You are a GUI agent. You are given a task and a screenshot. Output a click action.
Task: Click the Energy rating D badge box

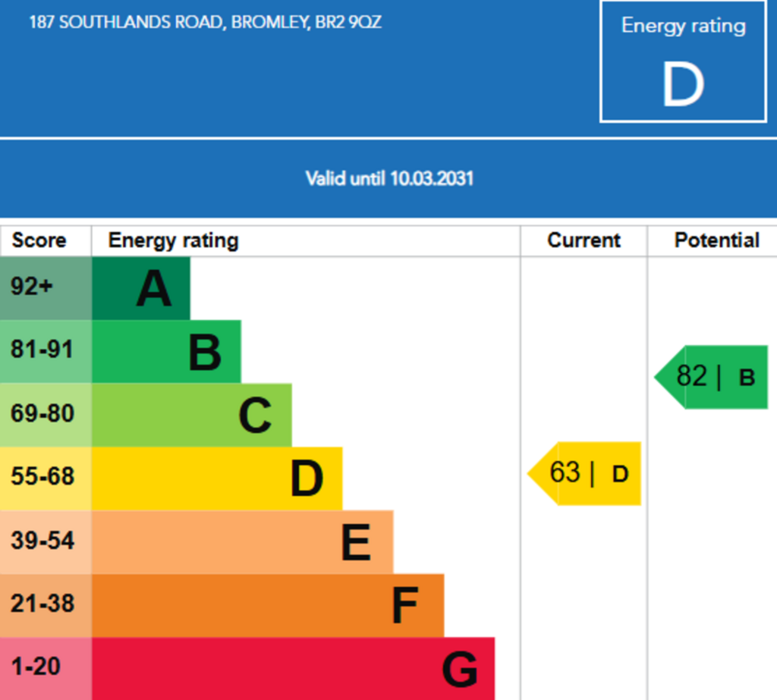coord(683,61)
